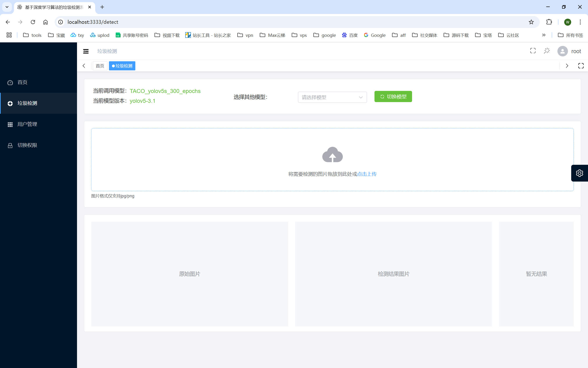Open the tools bookmark folder
Screen dimensions: 588x368
(32, 35)
